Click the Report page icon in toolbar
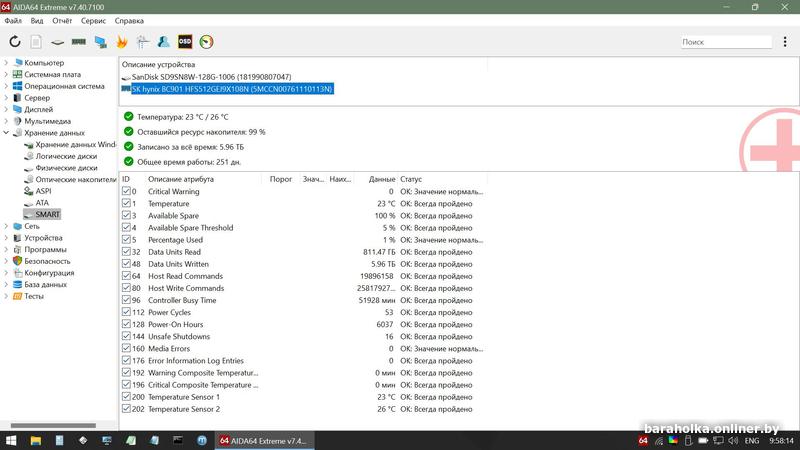Image resolution: width=800 pixels, height=450 pixels. click(36, 42)
